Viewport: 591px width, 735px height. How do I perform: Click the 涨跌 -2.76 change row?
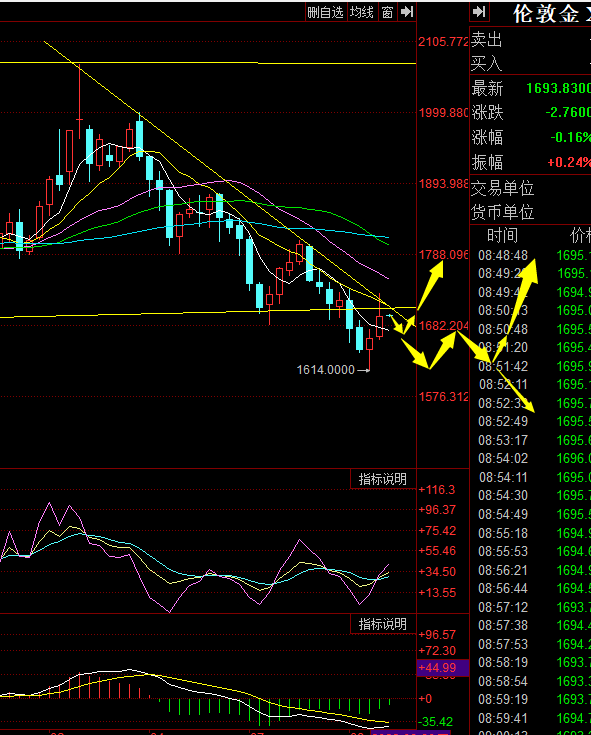[531, 112]
